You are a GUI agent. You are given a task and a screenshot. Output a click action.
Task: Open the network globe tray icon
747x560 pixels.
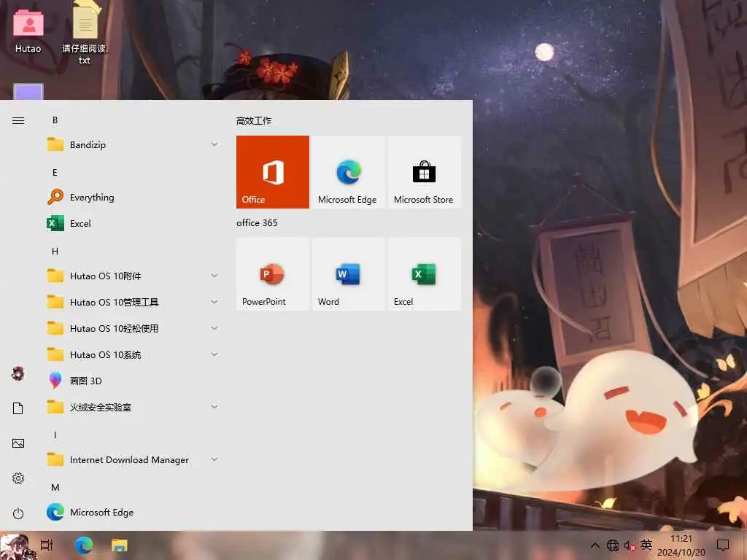click(613, 545)
